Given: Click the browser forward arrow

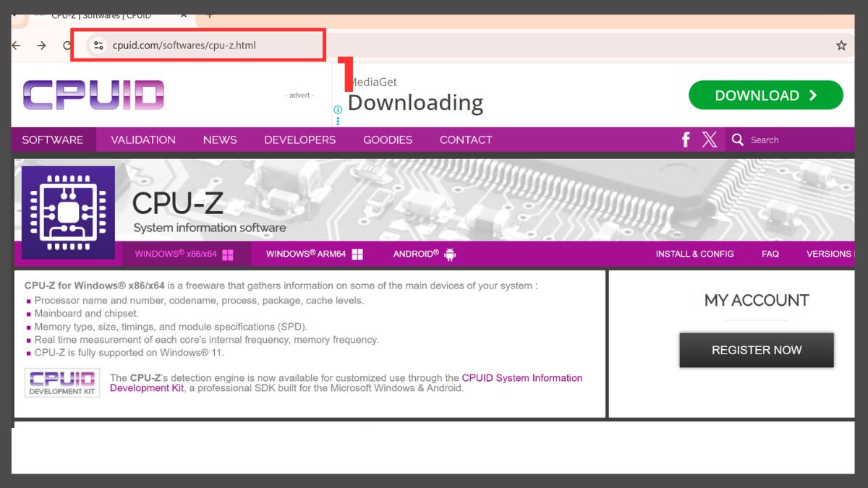Looking at the screenshot, I should (x=41, y=46).
